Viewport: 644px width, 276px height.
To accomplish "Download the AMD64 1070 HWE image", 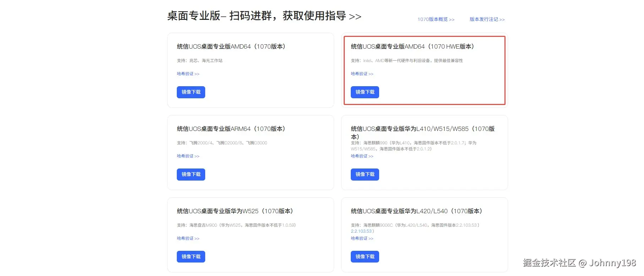I will (x=365, y=92).
